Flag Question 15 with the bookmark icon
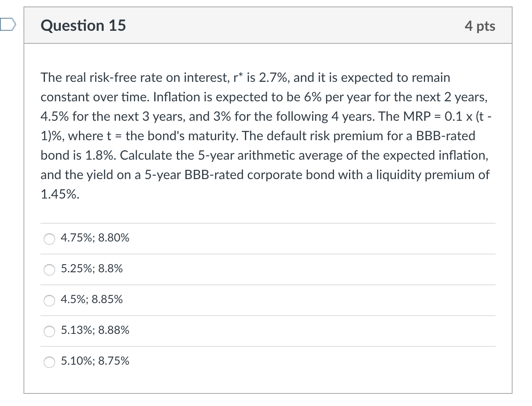The image size is (532, 406). point(7,26)
